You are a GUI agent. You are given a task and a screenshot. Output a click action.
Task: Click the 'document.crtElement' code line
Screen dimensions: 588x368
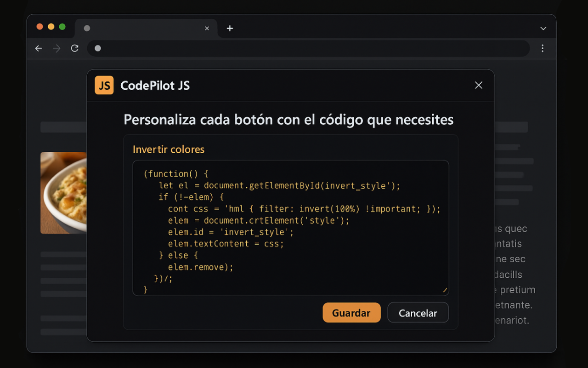259,220
